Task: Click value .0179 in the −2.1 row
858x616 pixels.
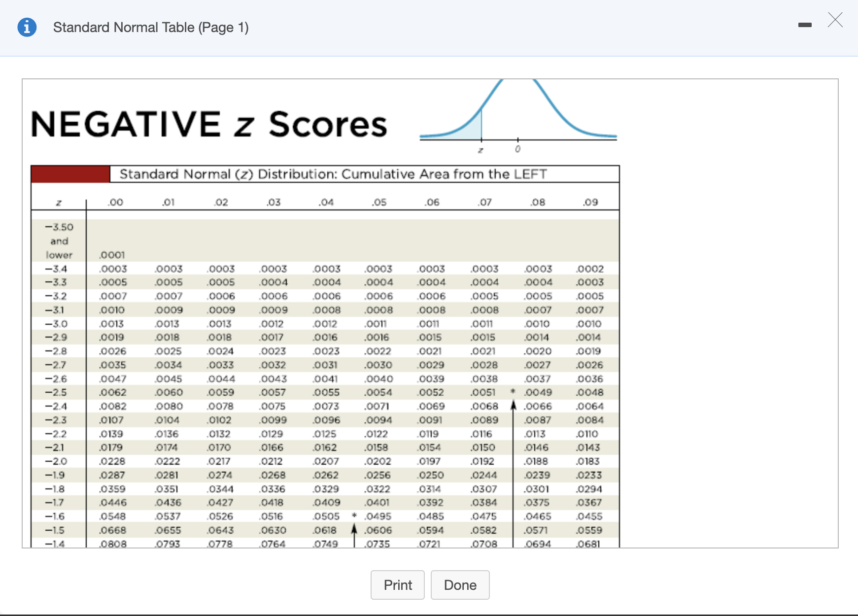Action: click(111, 448)
